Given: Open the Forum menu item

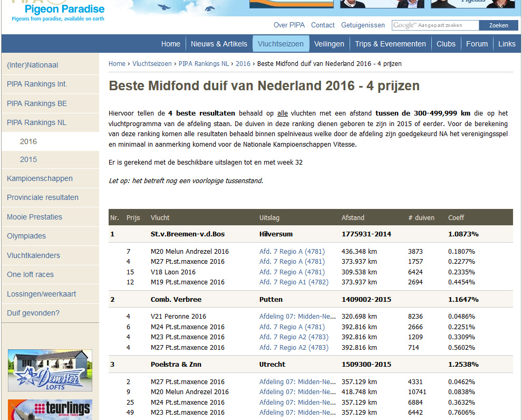Looking at the screenshot, I should 477,44.
